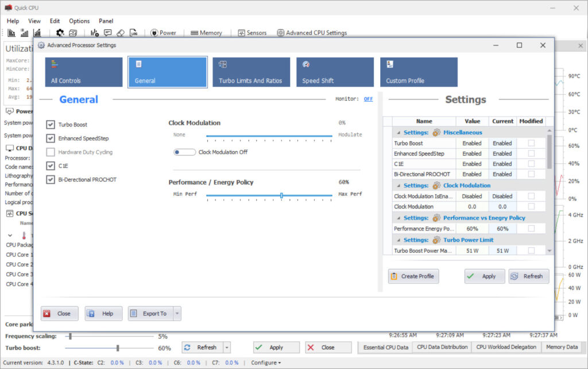Collapse the Settings: Clock Modulation group
588x369 pixels.
pyautogui.click(x=399, y=186)
